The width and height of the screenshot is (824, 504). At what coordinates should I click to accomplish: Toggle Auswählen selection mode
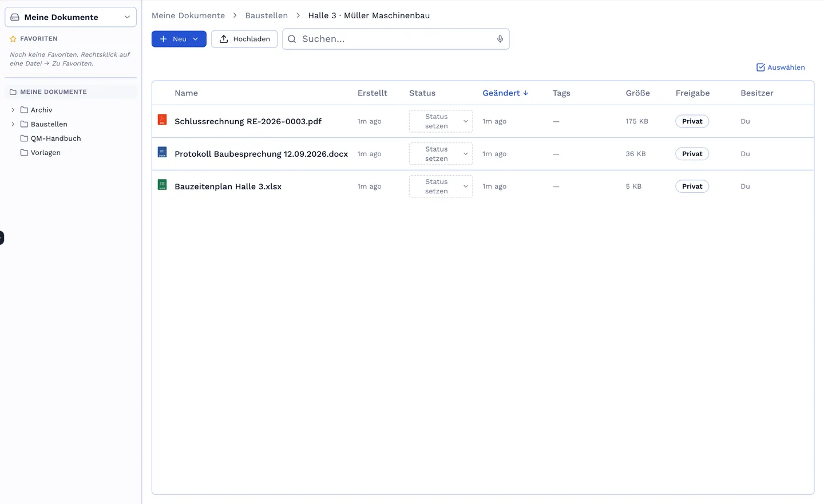[781, 68]
